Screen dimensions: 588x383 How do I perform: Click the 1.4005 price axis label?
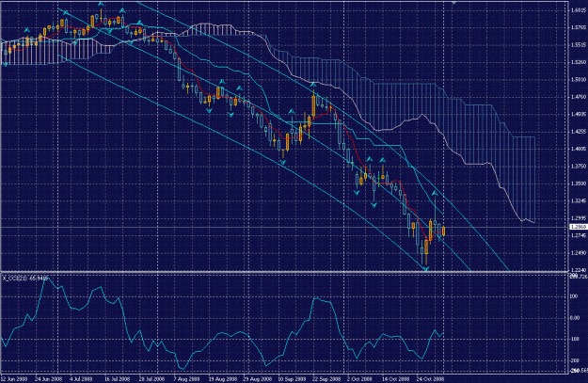pyautogui.click(x=579, y=149)
